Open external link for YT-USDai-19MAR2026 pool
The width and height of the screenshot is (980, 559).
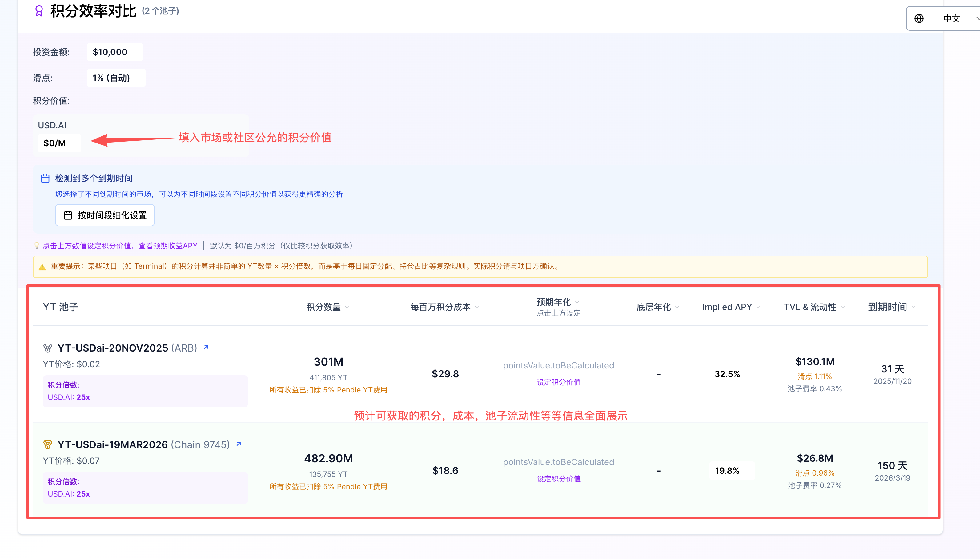click(238, 444)
